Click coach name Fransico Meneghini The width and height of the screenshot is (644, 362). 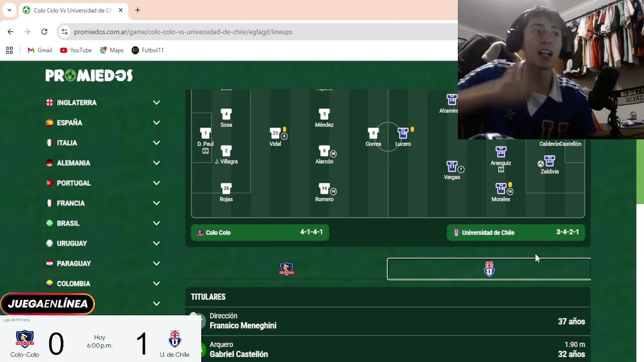[x=243, y=326]
